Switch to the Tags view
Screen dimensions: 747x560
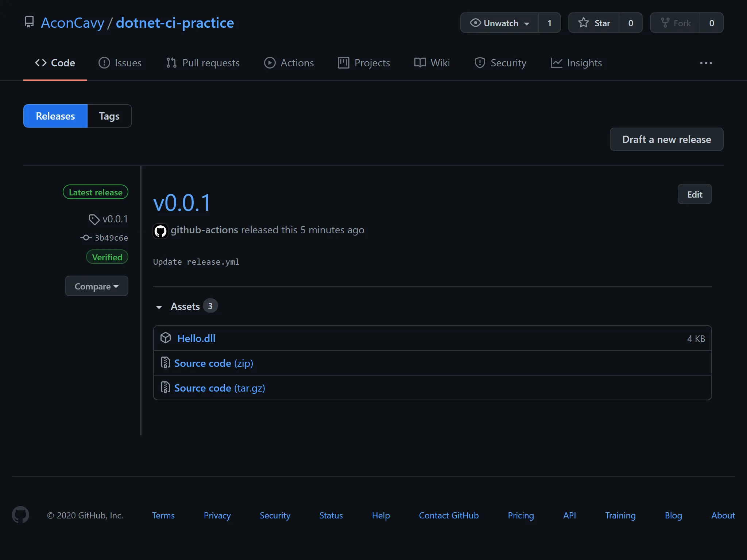[109, 116]
